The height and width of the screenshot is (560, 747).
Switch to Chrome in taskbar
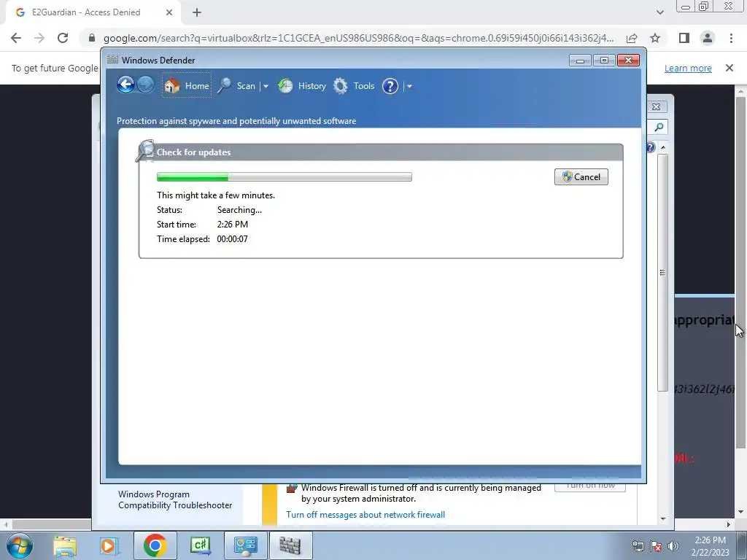155,545
